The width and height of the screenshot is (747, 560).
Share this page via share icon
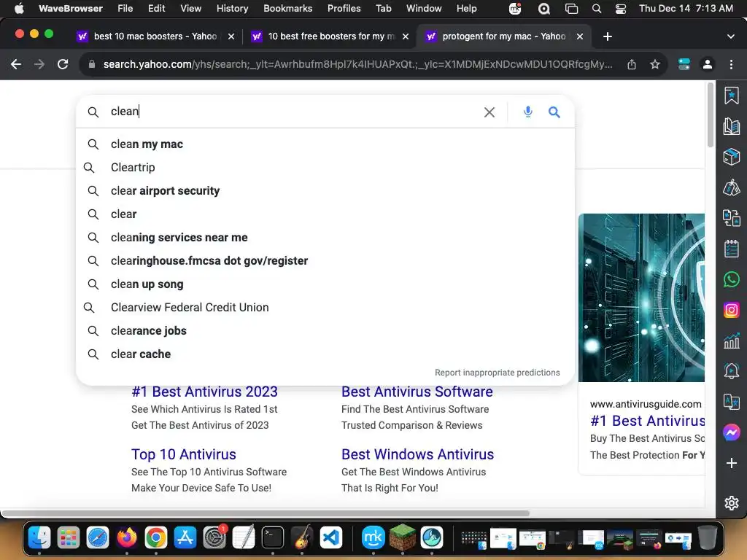pyautogui.click(x=632, y=64)
